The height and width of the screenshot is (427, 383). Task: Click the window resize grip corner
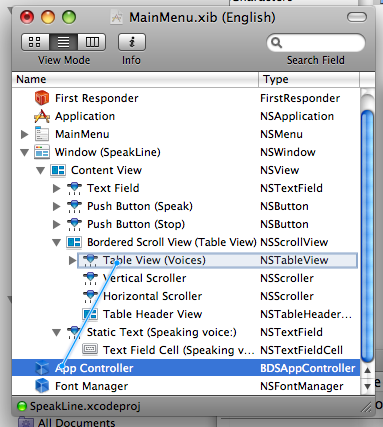[367, 407]
